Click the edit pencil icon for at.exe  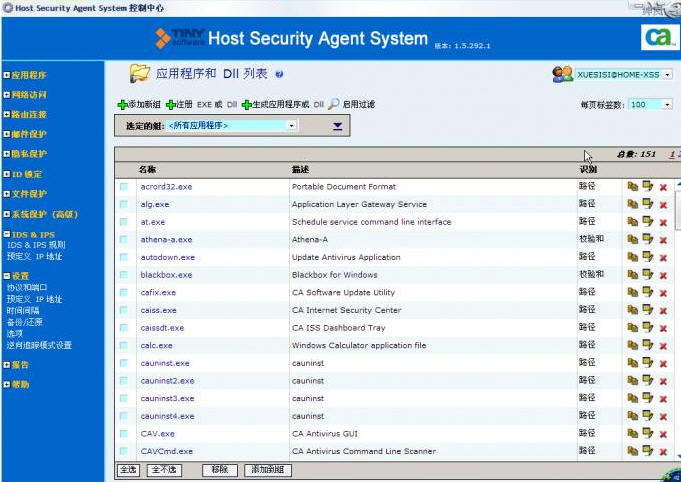[x=648, y=221]
